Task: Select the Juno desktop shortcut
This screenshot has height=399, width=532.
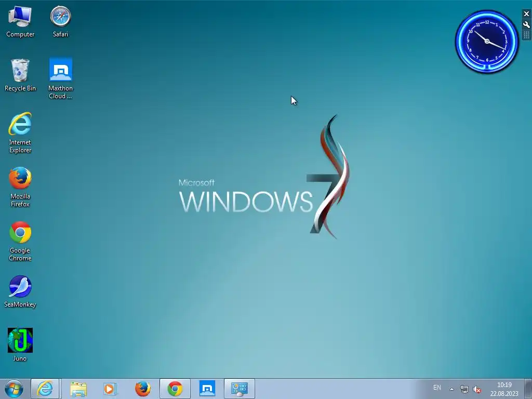Action: pyautogui.click(x=20, y=345)
